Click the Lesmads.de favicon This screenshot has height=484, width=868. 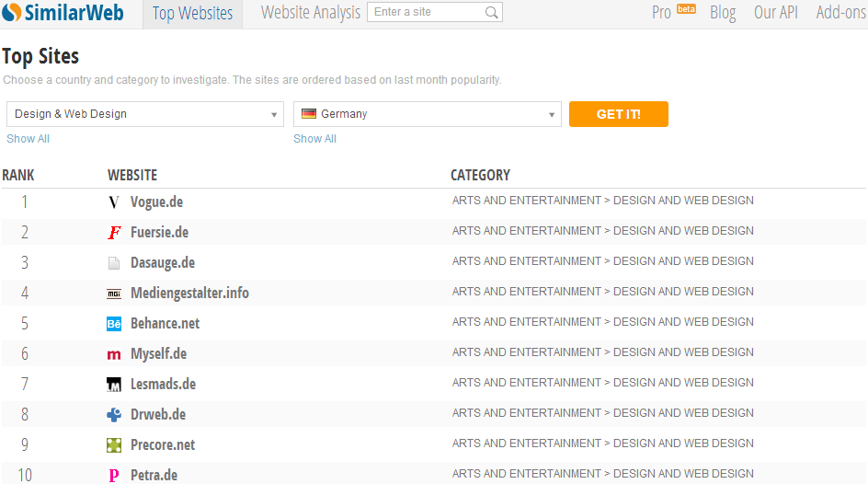pyautogui.click(x=113, y=385)
